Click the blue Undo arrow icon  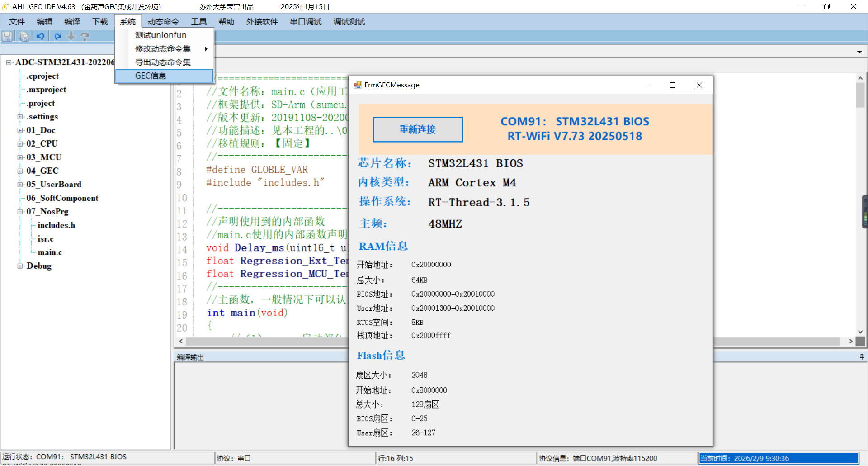coord(41,37)
